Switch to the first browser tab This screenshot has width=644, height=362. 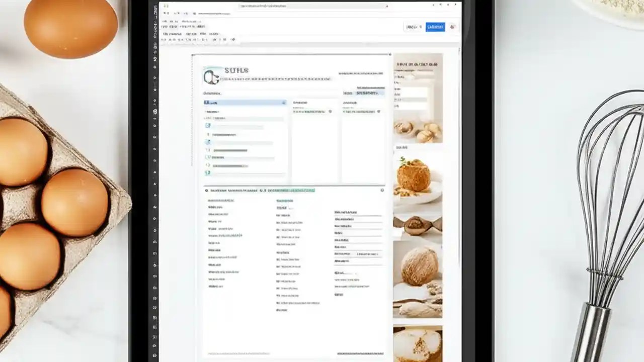click(x=166, y=6)
